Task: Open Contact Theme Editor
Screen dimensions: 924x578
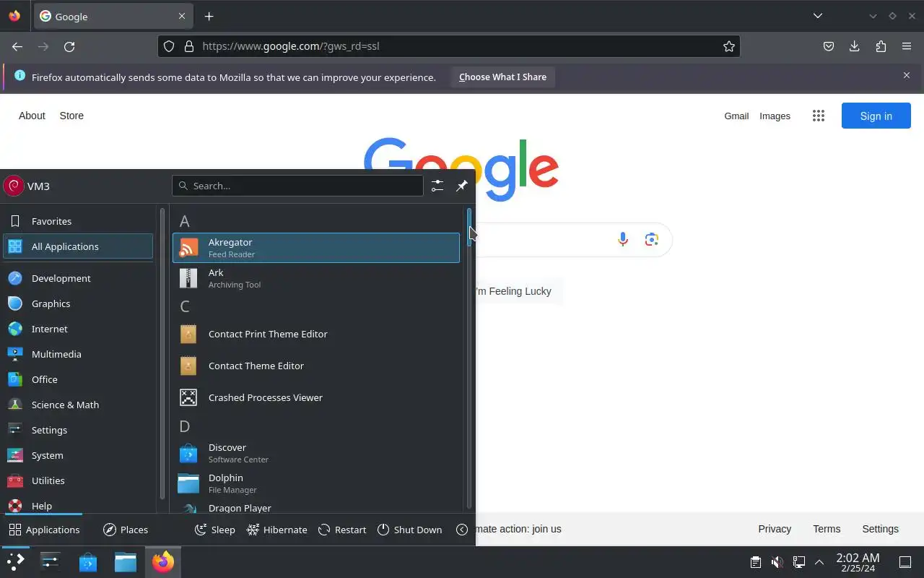Action: [315, 366]
